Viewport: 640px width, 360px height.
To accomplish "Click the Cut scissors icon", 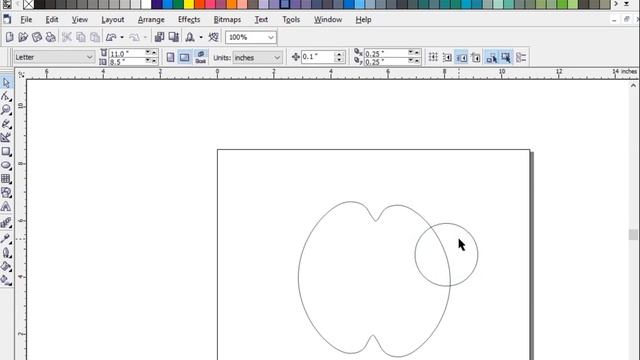I will (x=67, y=37).
